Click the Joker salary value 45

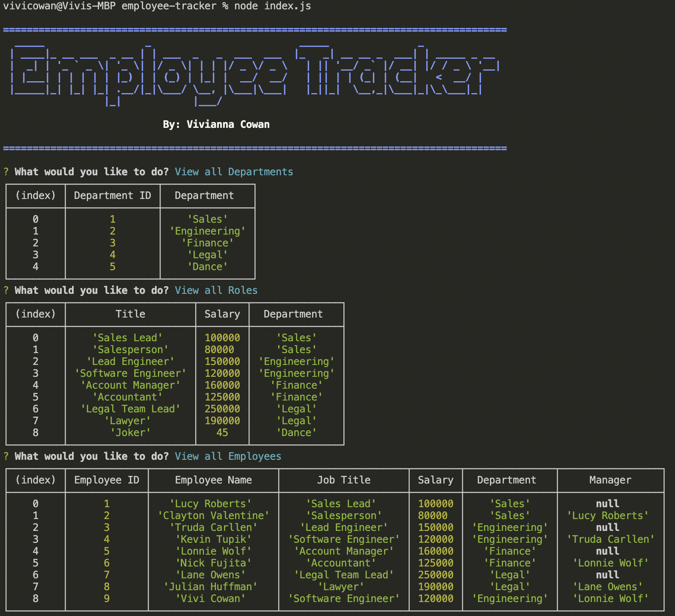[x=222, y=433]
